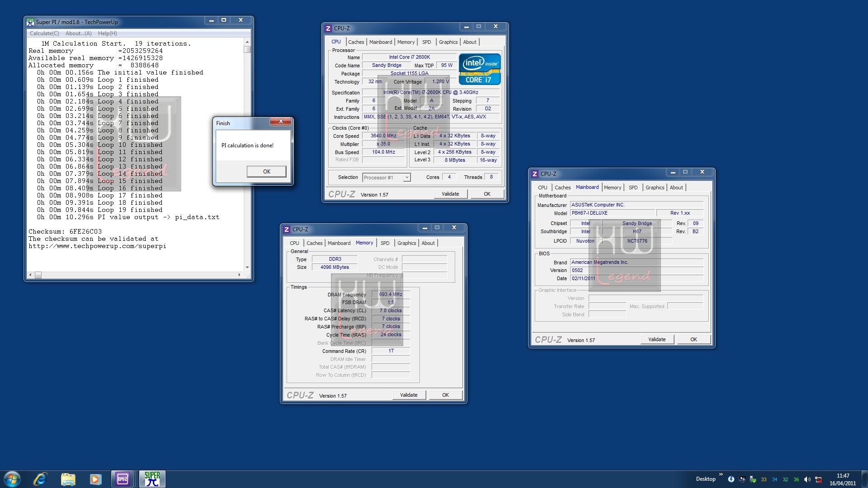868x488 pixels.
Task: Switch to CPU-Z via its taskbar button
Action: (123, 479)
